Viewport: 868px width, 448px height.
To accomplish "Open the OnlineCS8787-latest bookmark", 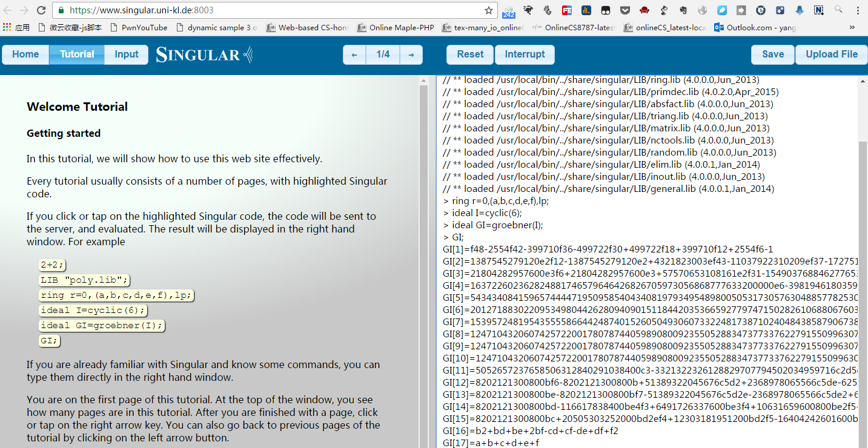I will coord(574,27).
